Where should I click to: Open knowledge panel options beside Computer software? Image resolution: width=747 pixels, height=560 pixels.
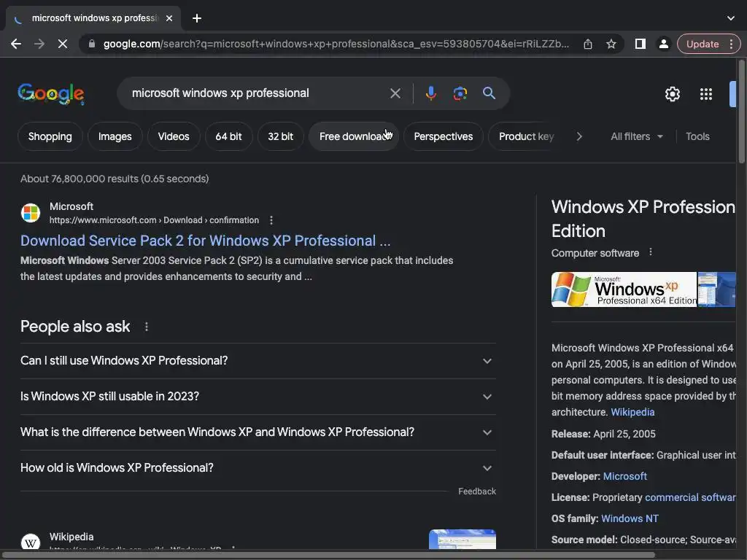click(650, 252)
